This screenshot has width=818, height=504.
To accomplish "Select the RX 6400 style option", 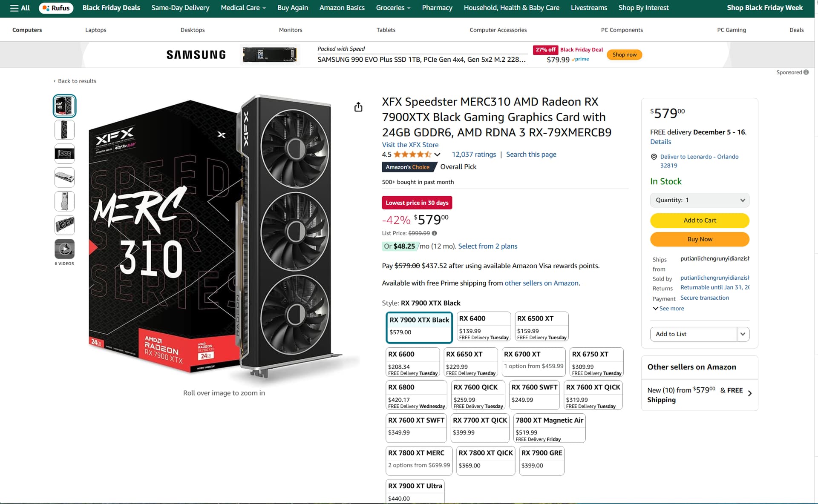I will [x=484, y=326].
